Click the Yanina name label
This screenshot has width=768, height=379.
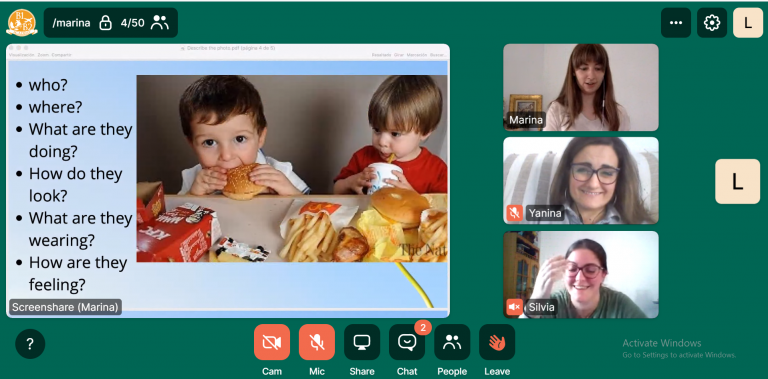click(545, 213)
